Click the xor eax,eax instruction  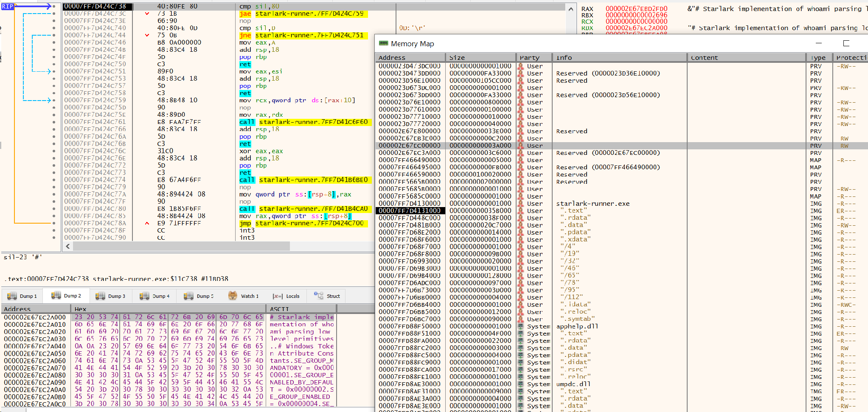click(261, 151)
